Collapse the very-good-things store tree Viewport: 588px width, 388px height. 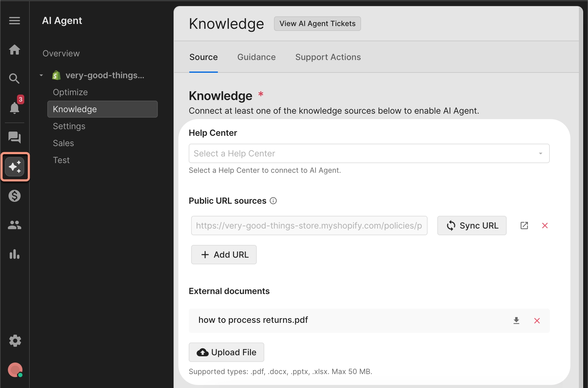[x=41, y=75]
